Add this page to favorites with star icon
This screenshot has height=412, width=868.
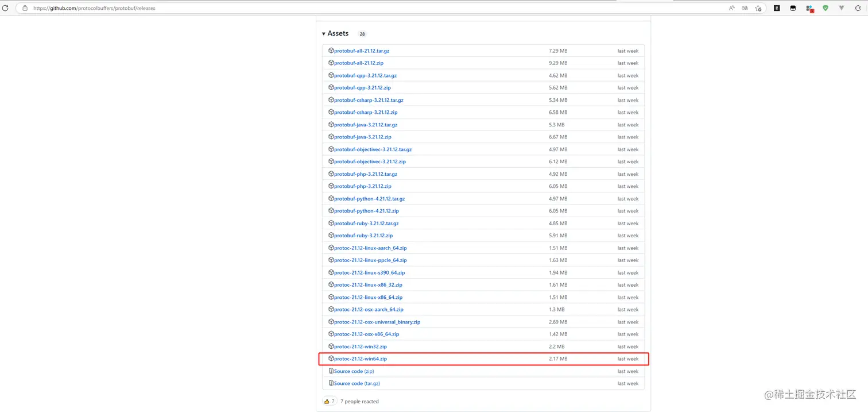758,8
